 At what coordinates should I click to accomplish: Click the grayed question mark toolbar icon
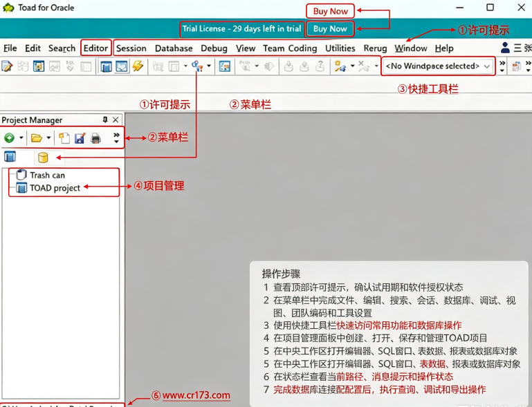pos(320,66)
